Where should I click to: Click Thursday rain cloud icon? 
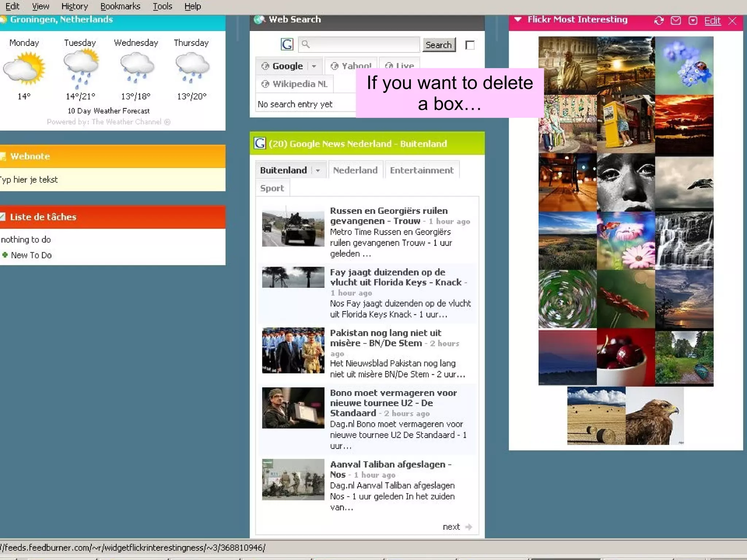pyautogui.click(x=192, y=67)
